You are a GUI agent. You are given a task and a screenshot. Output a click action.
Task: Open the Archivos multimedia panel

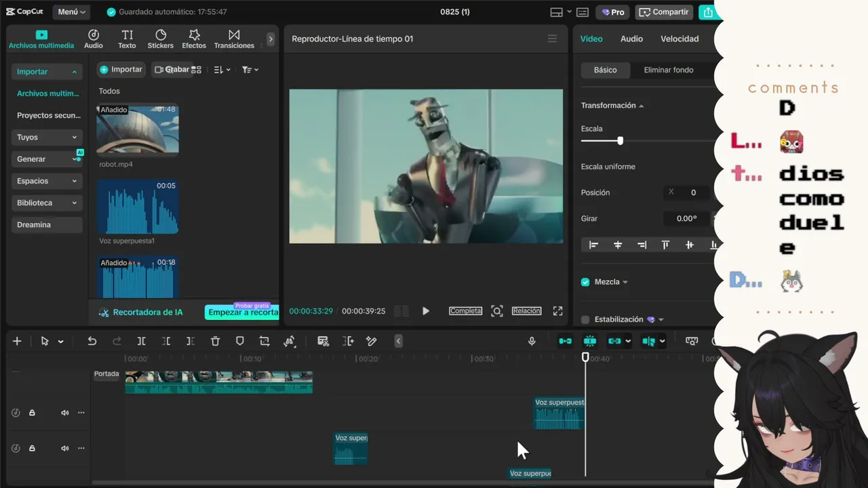coord(41,39)
